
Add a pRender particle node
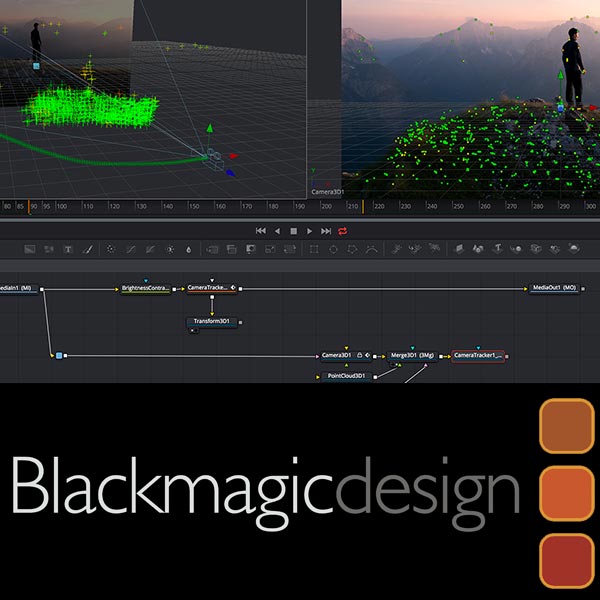[434, 248]
